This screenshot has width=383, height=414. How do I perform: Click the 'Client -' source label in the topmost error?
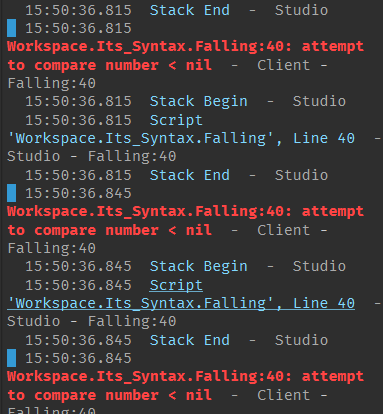[292, 65]
